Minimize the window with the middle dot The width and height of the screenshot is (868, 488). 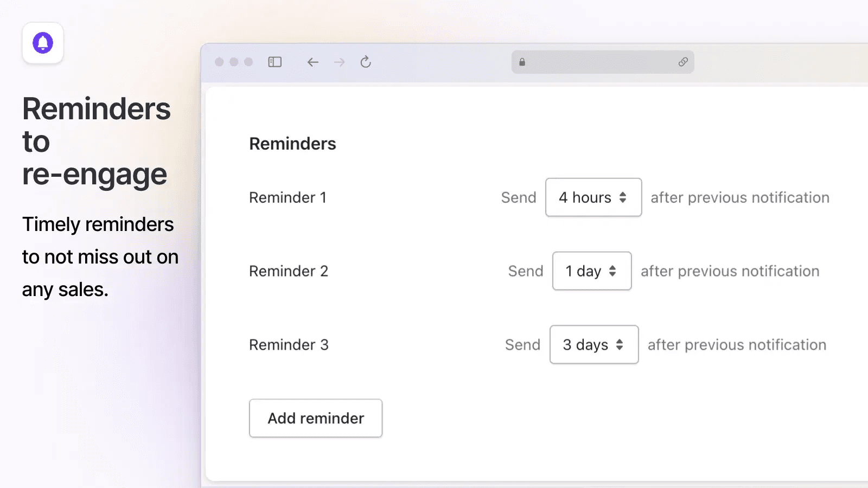(234, 62)
